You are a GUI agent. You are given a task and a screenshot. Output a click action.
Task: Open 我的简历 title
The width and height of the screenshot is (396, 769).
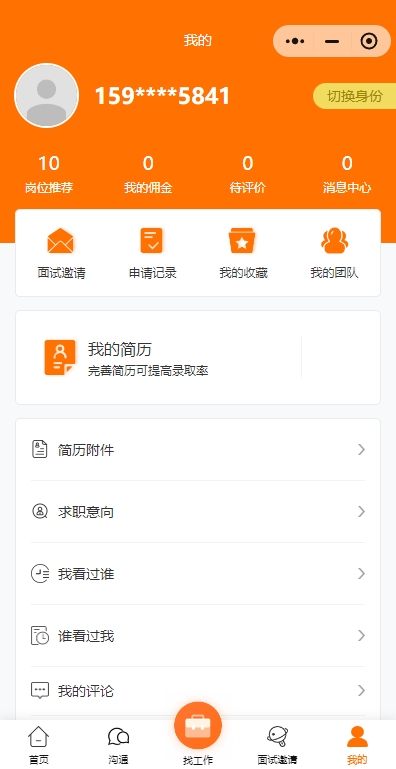click(120, 350)
